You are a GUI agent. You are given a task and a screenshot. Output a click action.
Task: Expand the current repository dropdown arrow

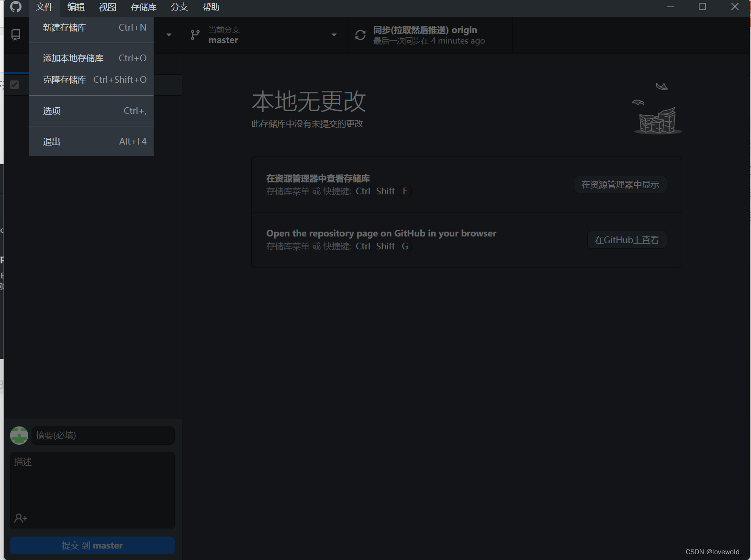click(169, 35)
